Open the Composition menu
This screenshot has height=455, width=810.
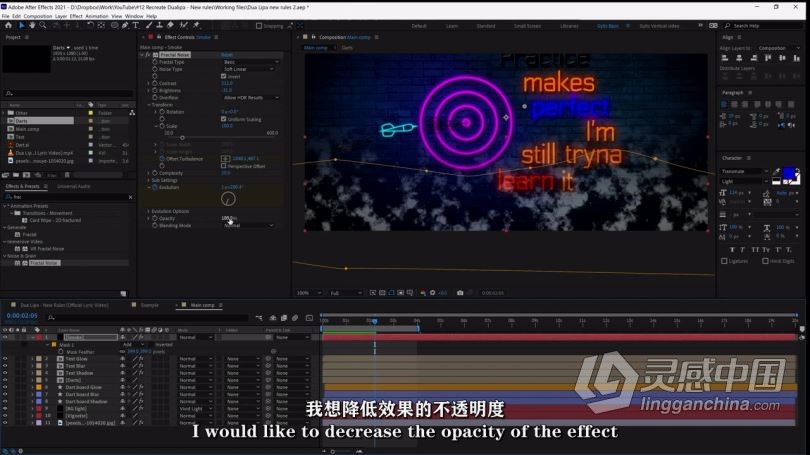tap(38, 16)
